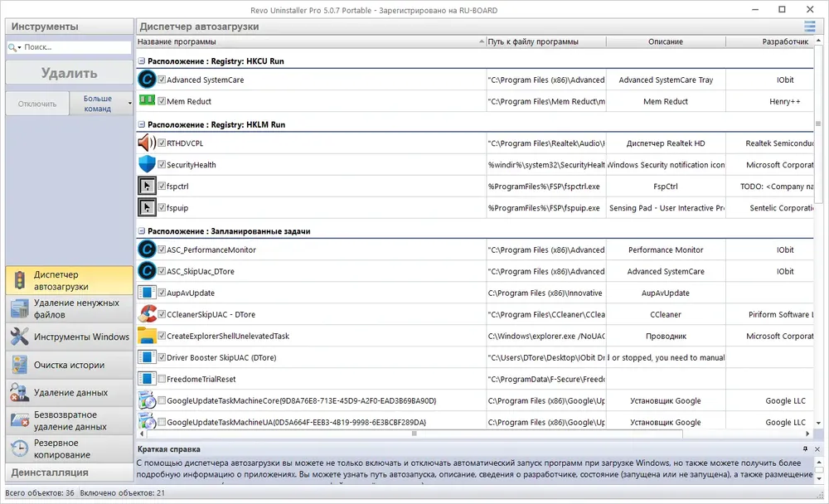Click the ASC_SkipUac_DTore icon

(147, 271)
